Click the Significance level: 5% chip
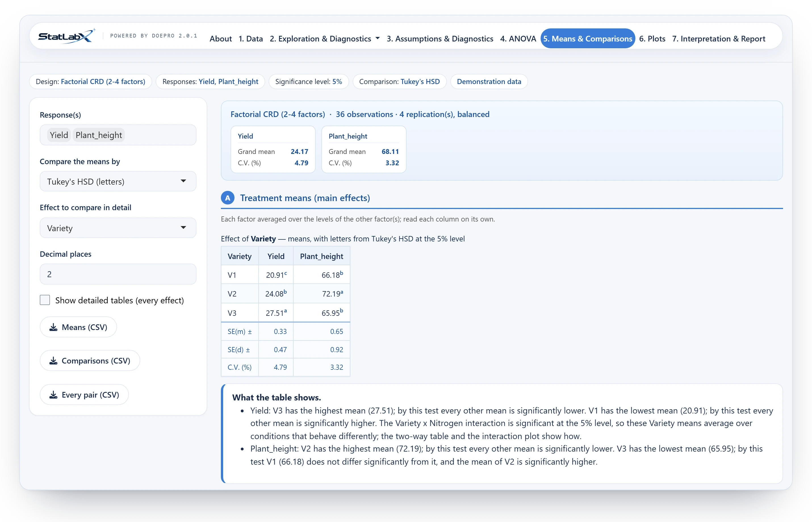Screen dimensions: 812x522 (308, 82)
